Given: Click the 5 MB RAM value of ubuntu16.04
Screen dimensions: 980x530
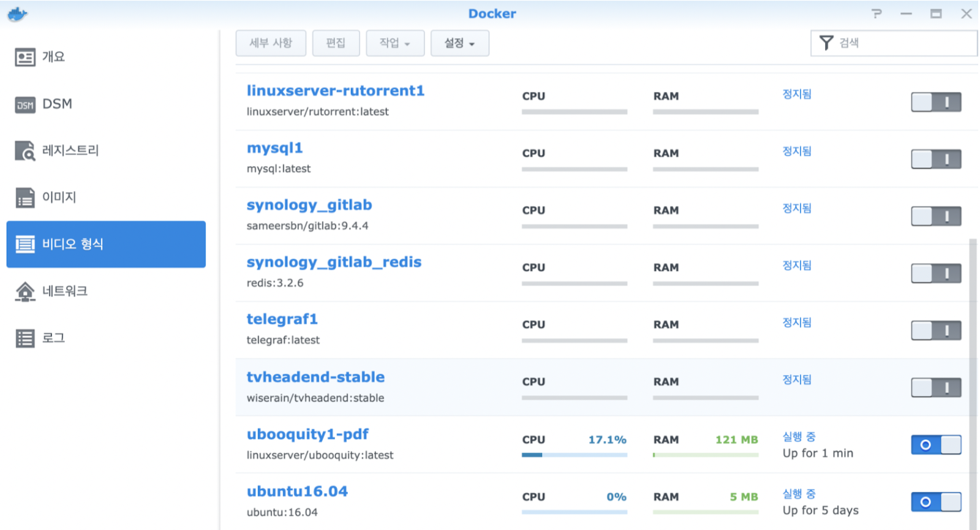Looking at the screenshot, I should pyautogui.click(x=744, y=497).
